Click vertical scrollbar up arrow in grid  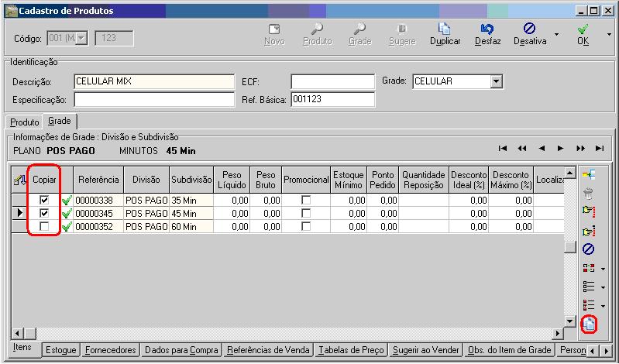570,173
